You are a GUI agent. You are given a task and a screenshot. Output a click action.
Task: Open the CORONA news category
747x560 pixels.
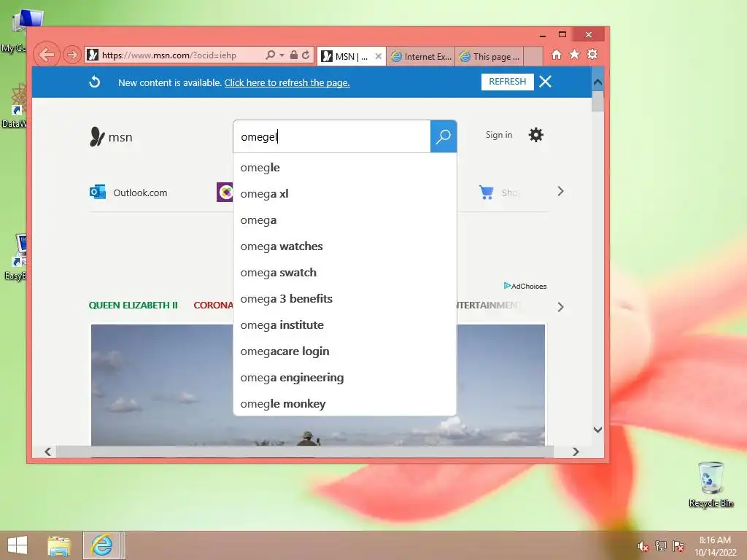pyautogui.click(x=214, y=306)
